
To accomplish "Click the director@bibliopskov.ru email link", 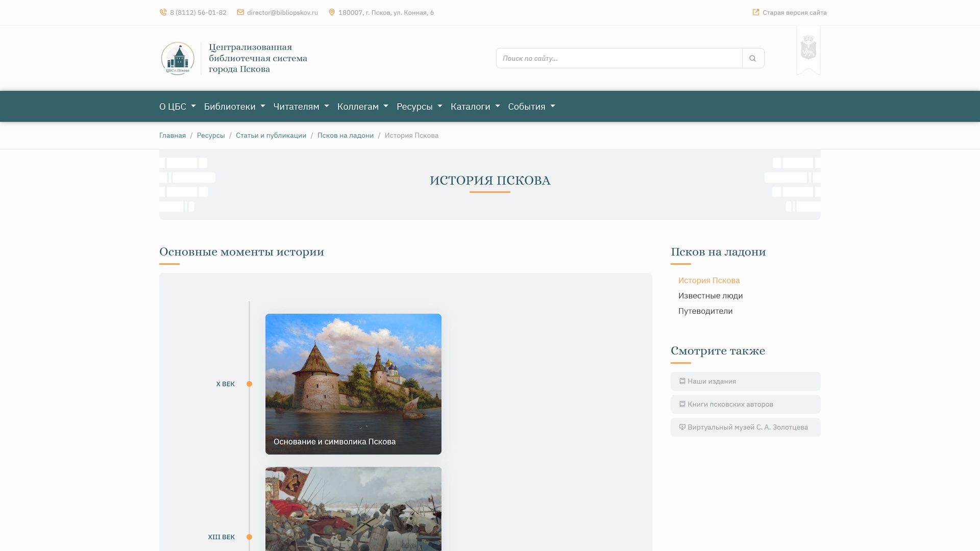I will click(282, 12).
